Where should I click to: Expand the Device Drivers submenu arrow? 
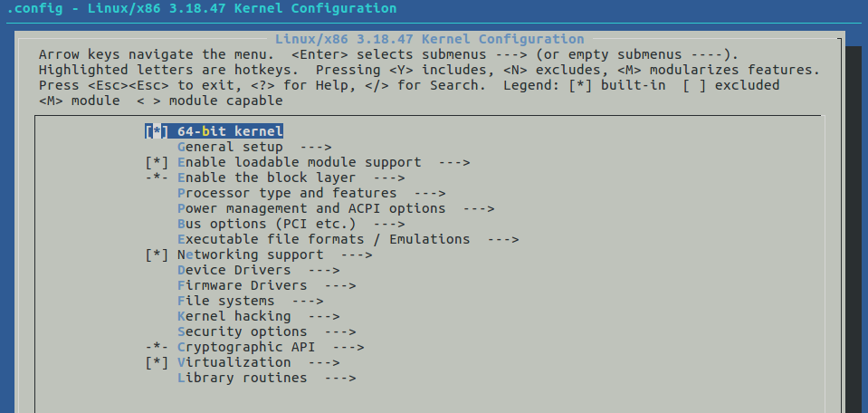(x=323, y=270)
